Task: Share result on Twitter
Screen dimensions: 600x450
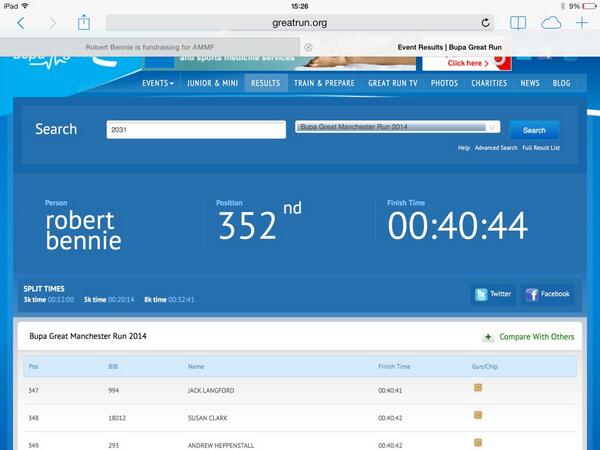Action: tap(493, 294)
